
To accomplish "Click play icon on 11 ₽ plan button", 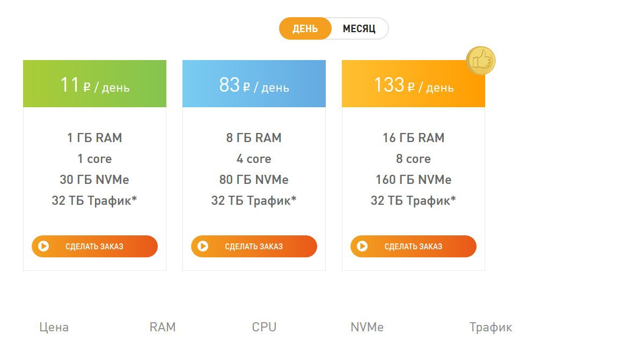I will point(43,247).
